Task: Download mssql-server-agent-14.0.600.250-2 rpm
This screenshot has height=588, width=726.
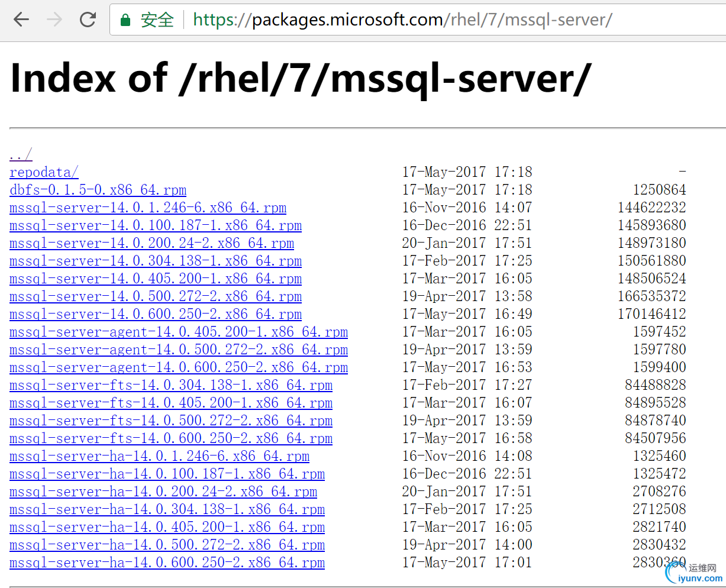Action: pyautogui.click(x=179, y=367)
